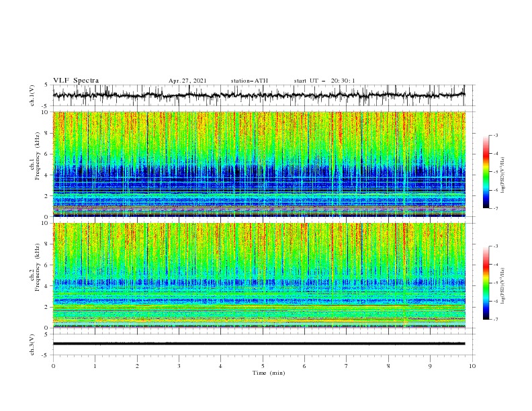Click time axis tick label '10'
532x411 pixels.
click(472, 366)
